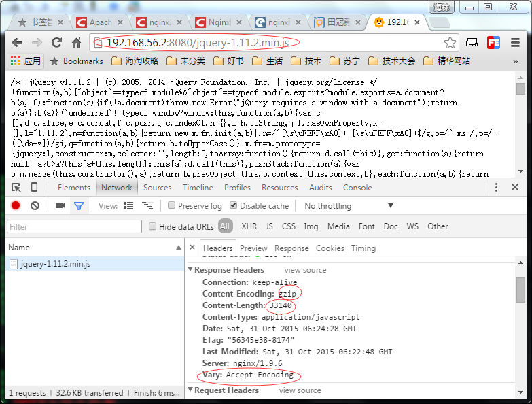
Task: Sort requests by the Name column header
Action: [94, 248]
